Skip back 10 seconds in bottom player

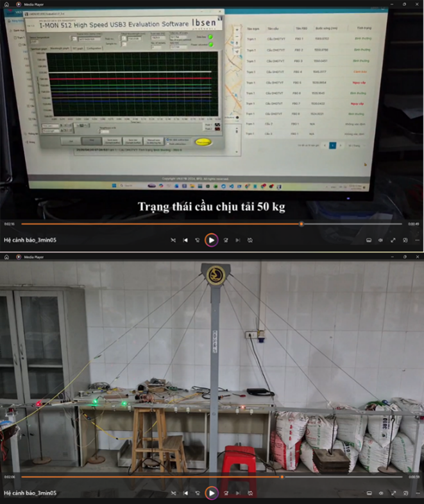point(198,492)
